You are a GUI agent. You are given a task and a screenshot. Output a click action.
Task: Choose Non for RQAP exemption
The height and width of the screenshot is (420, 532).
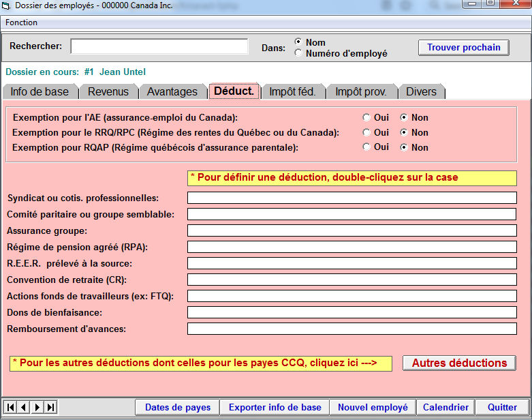coord(404,147)
